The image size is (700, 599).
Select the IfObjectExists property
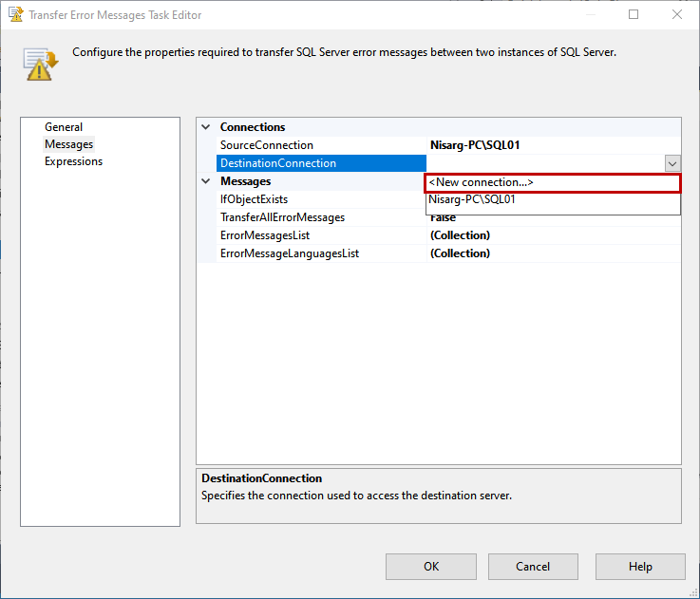[255, 199]
